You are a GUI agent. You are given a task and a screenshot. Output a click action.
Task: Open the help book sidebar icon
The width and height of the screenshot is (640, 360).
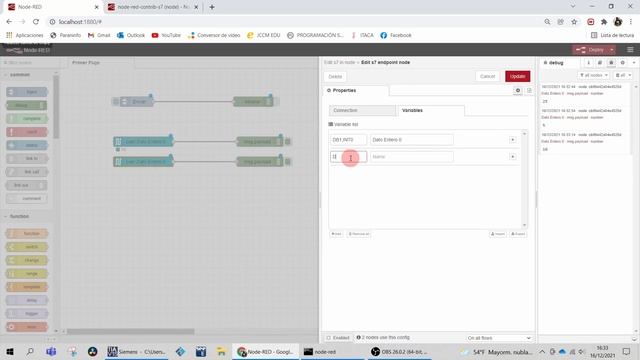pyautogui.click(x=600, y=63)
